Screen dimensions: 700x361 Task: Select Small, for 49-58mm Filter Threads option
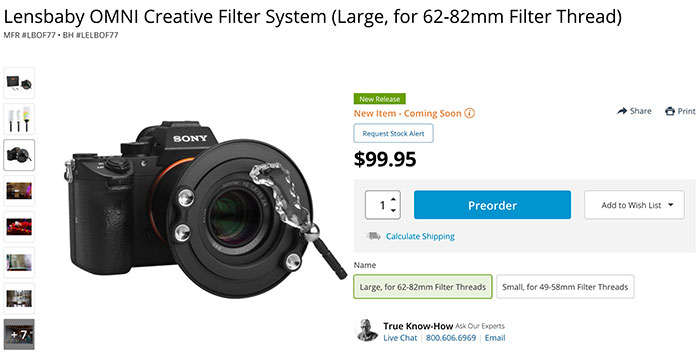[565, 287]
